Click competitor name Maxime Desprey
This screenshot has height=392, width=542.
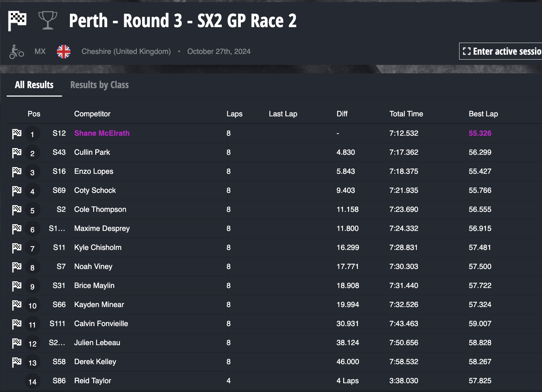point(102,228)
